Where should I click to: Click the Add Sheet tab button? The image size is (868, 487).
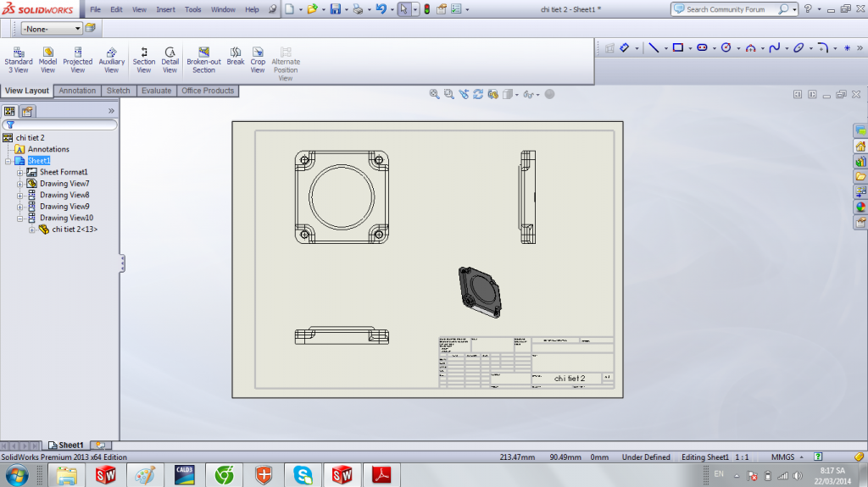100,445
